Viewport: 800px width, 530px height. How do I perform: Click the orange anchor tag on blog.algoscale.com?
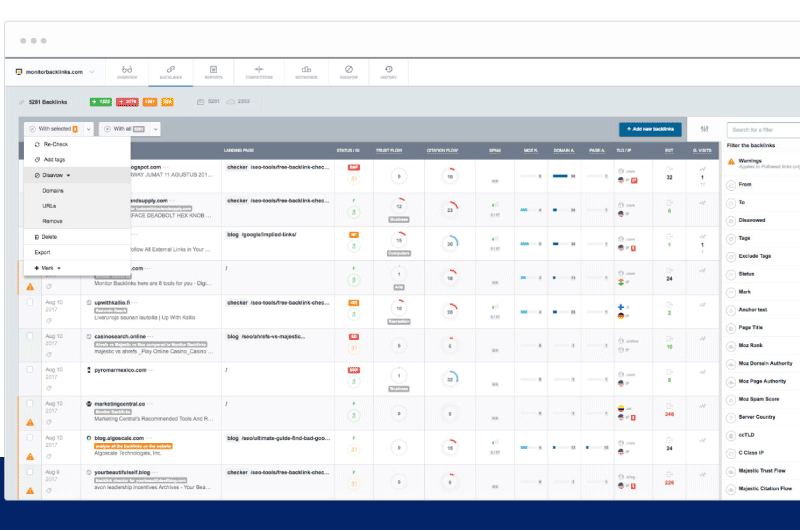coord(133,446)
